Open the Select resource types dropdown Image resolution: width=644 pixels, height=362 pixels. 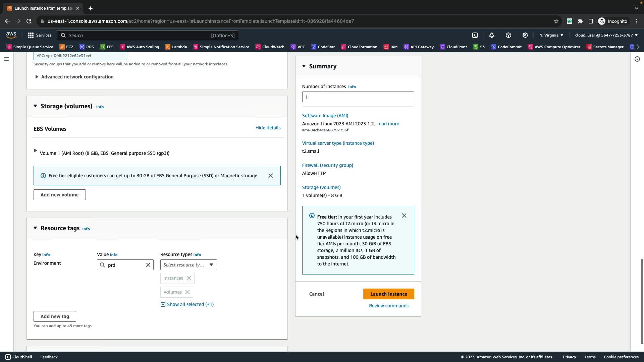189,265
